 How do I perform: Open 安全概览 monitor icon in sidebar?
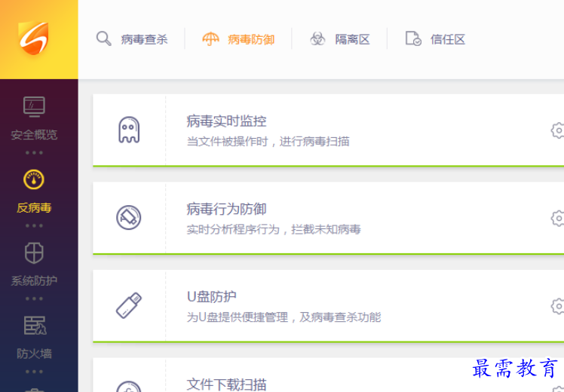point(34,106)
